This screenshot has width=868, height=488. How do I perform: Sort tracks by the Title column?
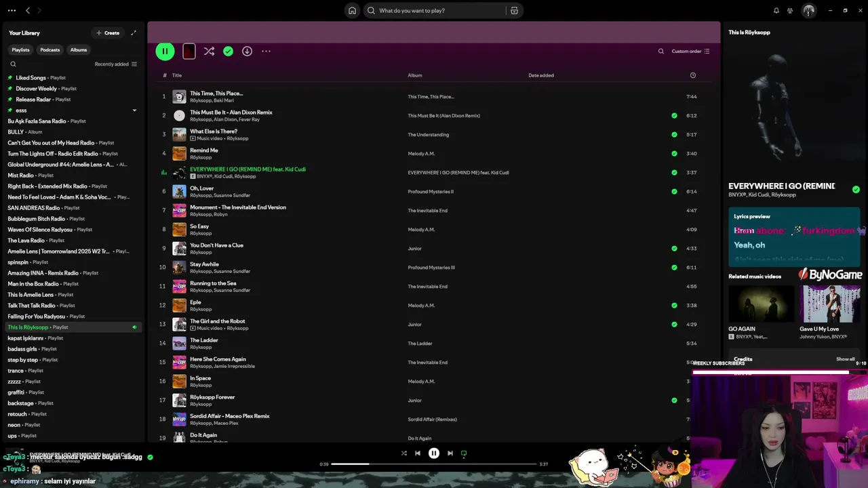177,75
